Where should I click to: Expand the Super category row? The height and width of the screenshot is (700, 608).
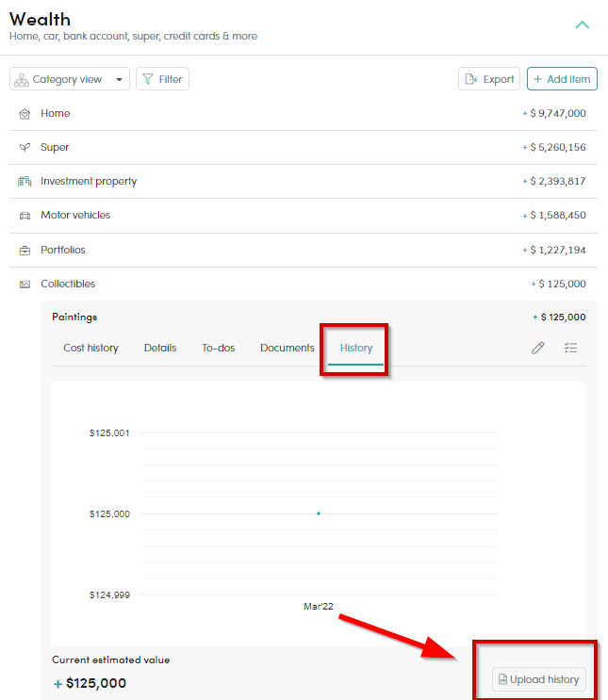point(304,147)
